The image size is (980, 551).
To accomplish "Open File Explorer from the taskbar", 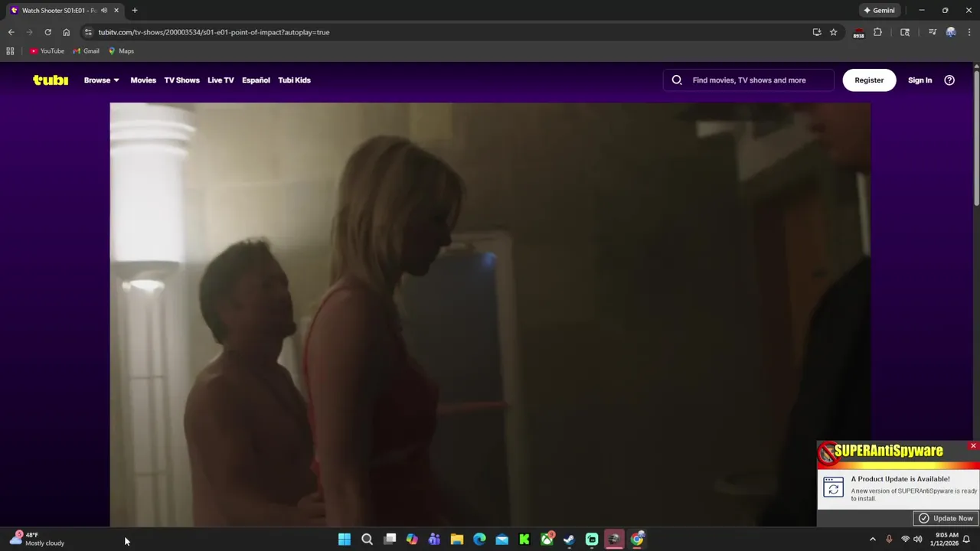I will tap(457, 540).
